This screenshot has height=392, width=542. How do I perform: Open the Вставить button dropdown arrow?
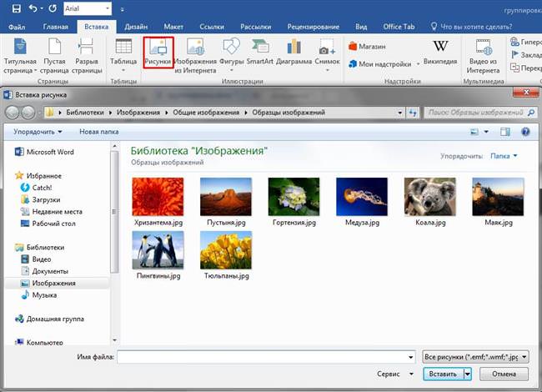point(467,374)
